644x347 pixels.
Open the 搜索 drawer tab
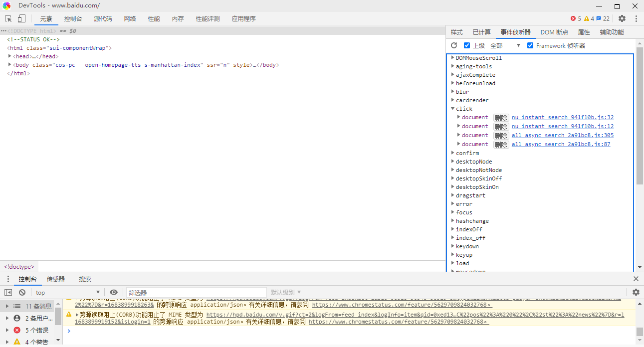[85, 279]
